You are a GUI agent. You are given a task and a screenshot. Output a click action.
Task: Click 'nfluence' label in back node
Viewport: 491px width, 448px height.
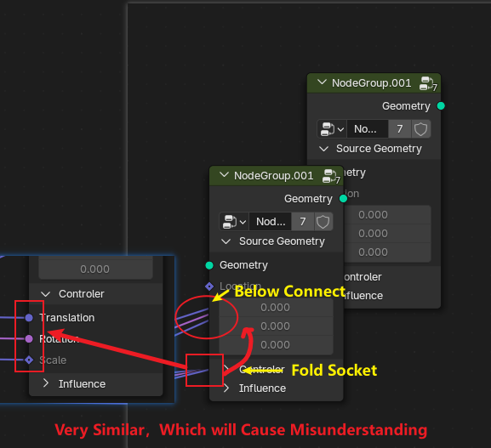pyautogui.click(x=363, y=296)
